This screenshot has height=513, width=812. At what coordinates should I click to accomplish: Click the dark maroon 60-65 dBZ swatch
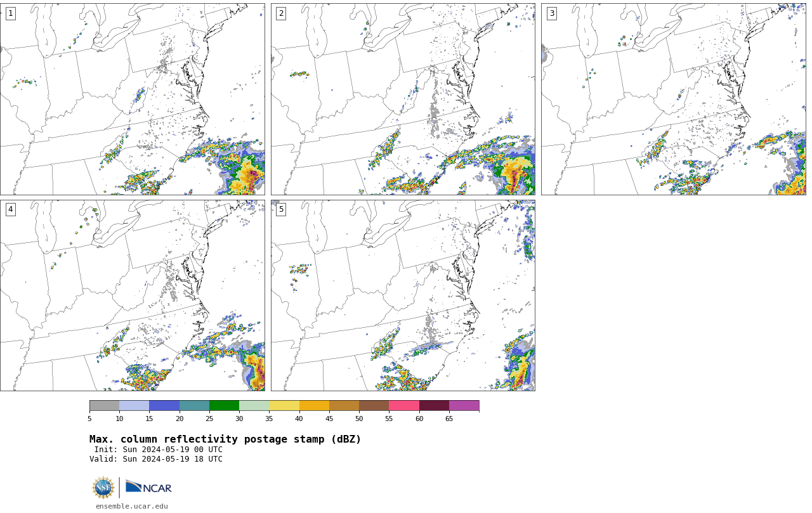point(434,406)
